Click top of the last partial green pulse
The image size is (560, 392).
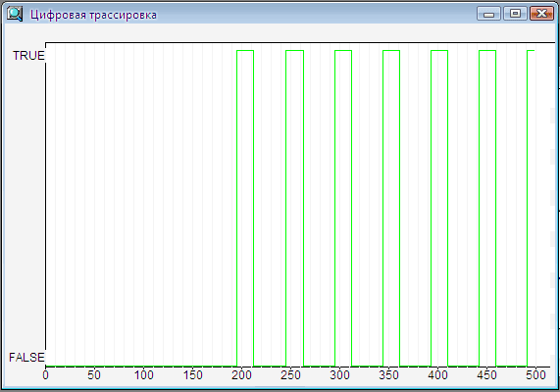531,51
